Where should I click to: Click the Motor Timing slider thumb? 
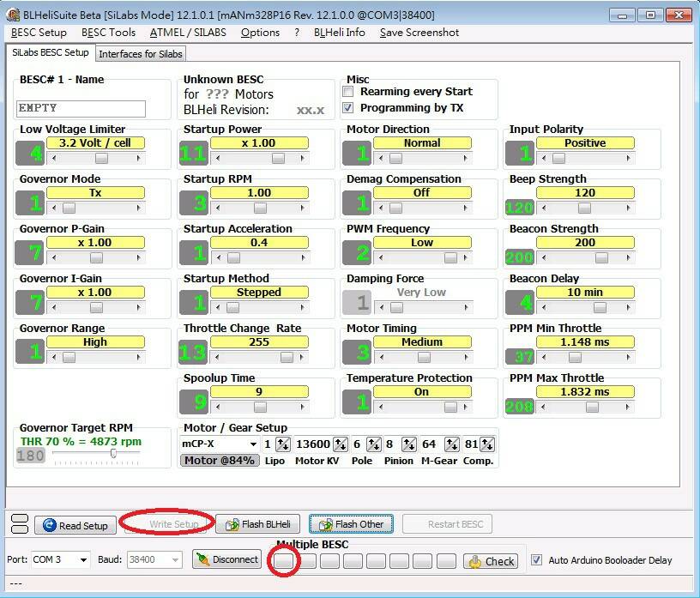click(x=424, y=357)
